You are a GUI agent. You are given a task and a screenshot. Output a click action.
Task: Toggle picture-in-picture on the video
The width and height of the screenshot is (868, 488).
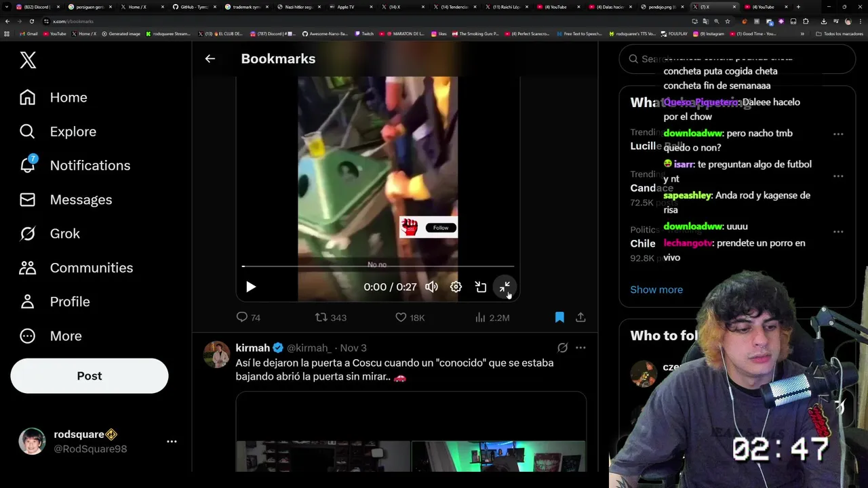(x=480, y=287)
